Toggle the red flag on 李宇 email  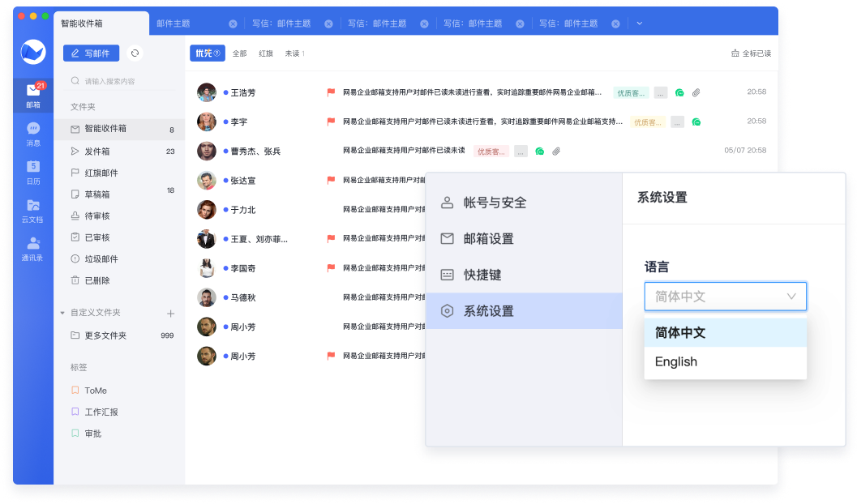(x=331, y=122)
